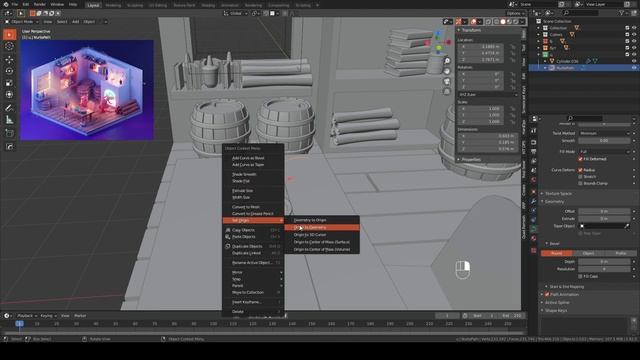Toggle the Path Animation checkbox
640x360 pixels.
(547, 294)
